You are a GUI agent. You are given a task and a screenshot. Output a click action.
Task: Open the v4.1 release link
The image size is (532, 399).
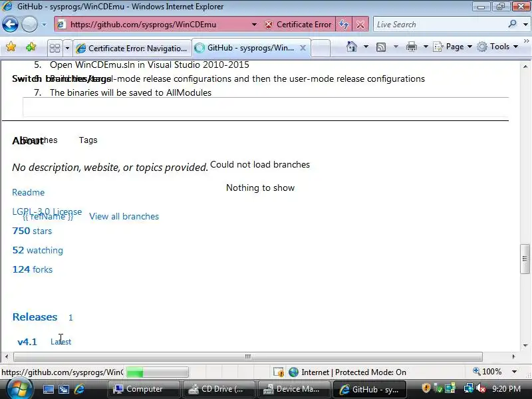[x=27, y=342]
